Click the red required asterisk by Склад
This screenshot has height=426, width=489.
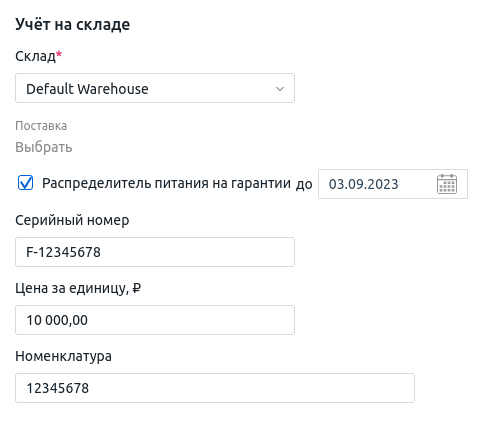(59, 54)
